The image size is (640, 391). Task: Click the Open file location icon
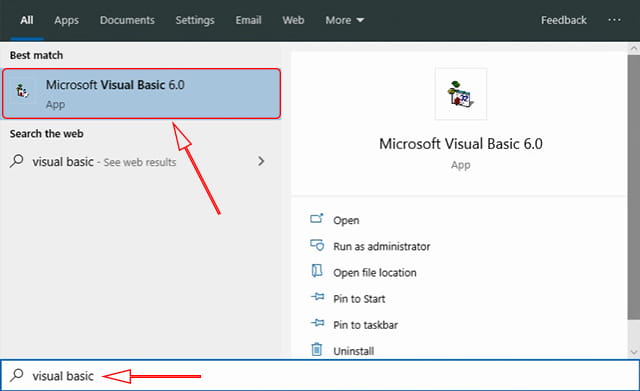317,271
